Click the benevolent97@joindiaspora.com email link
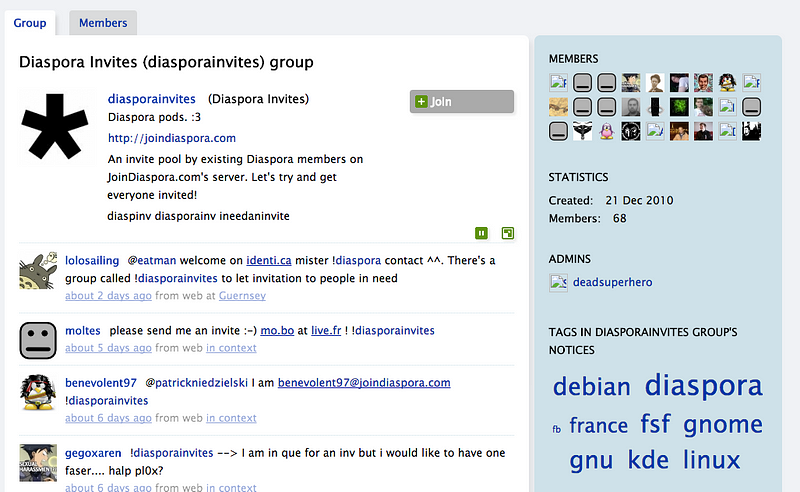The height and width of the screenshot is (492, 800). (x=364, y=383)
